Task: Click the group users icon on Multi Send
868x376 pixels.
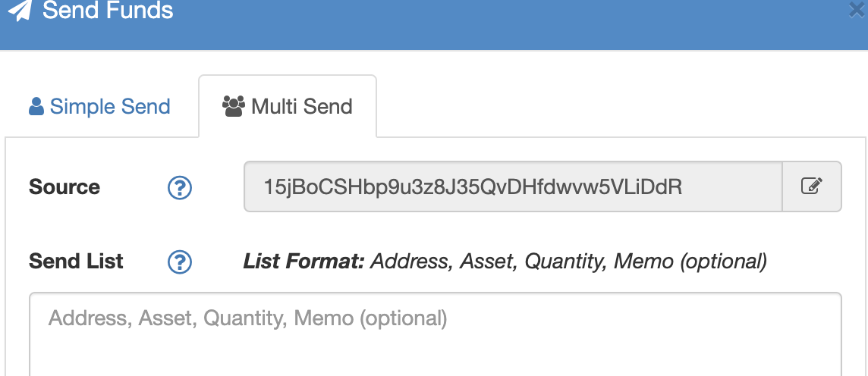Action: click(x=234, y=106)
